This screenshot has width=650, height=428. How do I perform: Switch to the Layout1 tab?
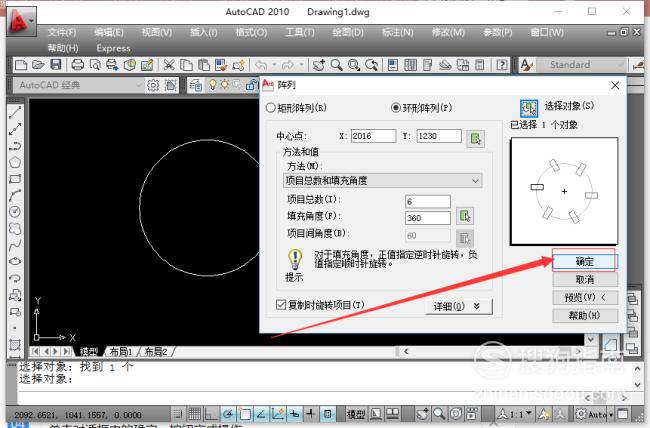(121, 352)
